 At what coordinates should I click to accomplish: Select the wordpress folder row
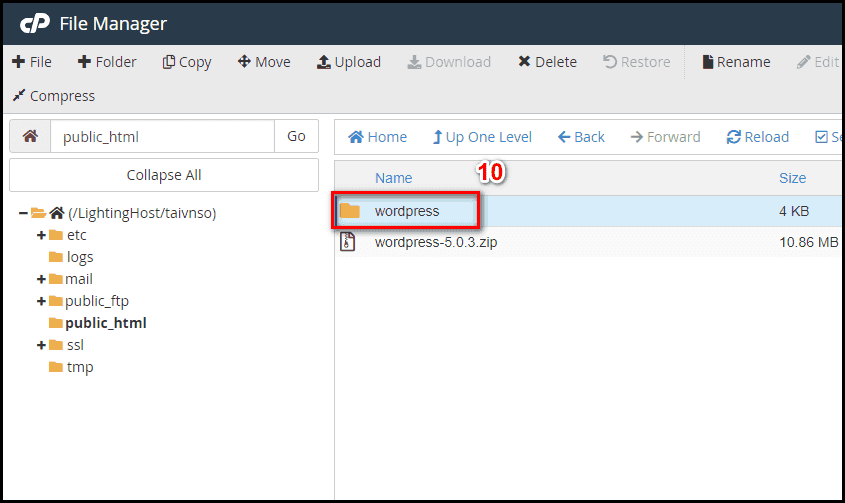tap(588, 211)
